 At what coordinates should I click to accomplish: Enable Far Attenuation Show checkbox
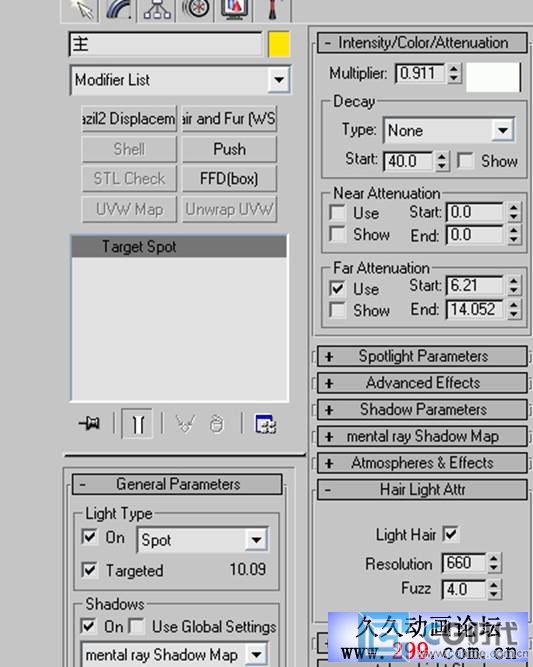point(337,310)
